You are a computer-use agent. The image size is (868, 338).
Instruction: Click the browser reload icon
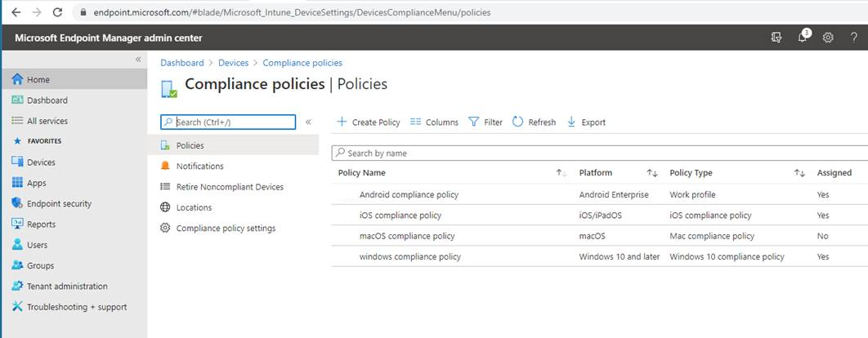coord(57,11)
